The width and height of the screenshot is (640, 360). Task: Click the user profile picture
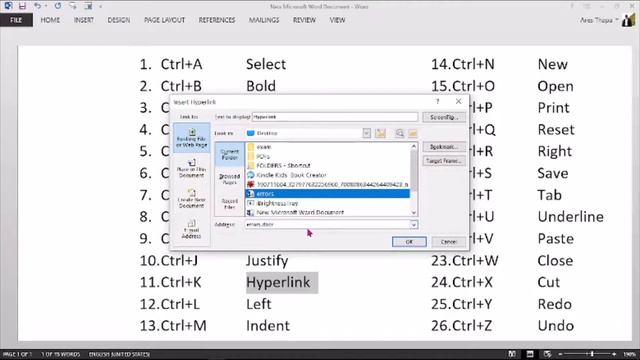point(629,20)
